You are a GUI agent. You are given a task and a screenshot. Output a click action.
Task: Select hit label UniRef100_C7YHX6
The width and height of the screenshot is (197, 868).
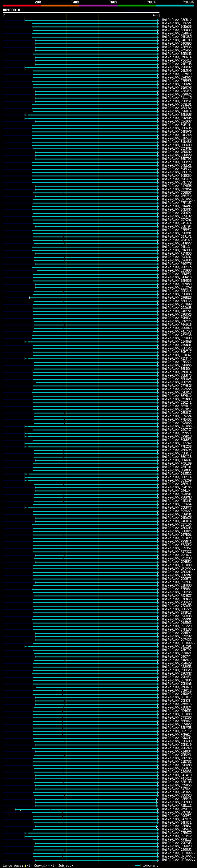point(176,386)
